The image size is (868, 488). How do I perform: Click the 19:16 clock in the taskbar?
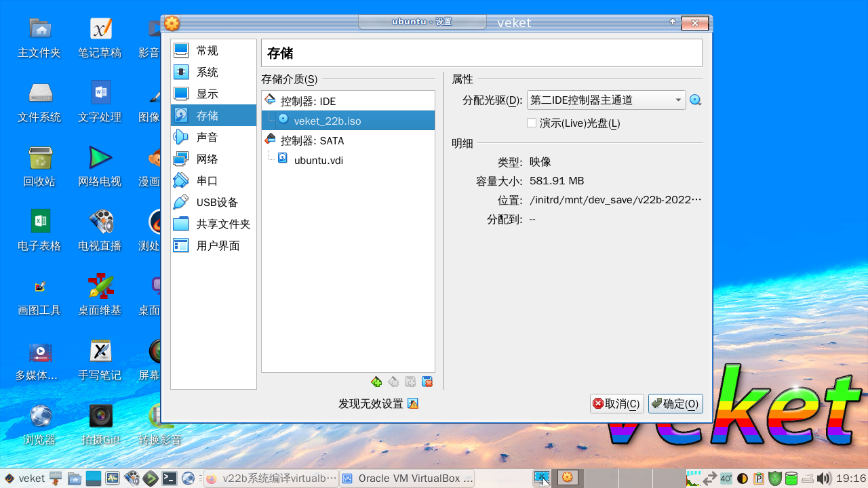(x=851, y=479)
